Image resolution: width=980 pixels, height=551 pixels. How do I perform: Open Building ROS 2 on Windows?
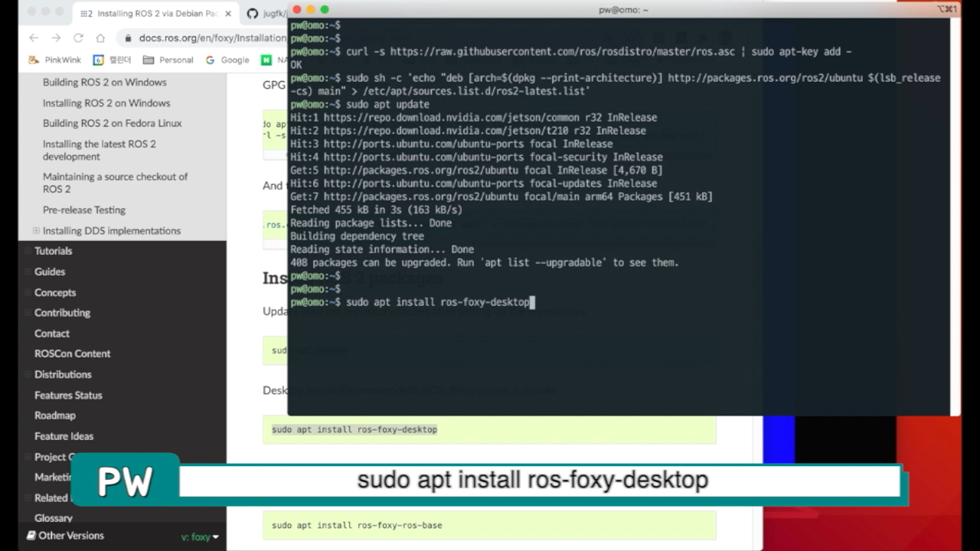pyautogui.click(x=104, y=82)
